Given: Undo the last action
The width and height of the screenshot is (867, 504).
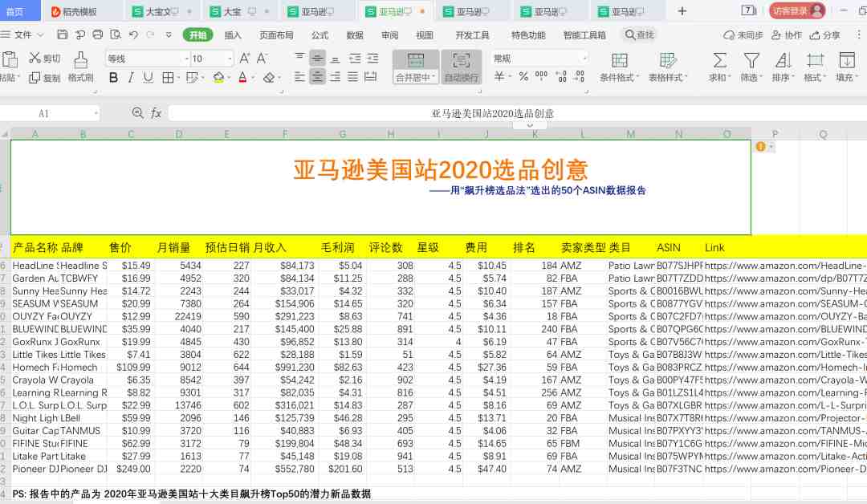Looking at the screenshot, I should (x=133, y=35).
